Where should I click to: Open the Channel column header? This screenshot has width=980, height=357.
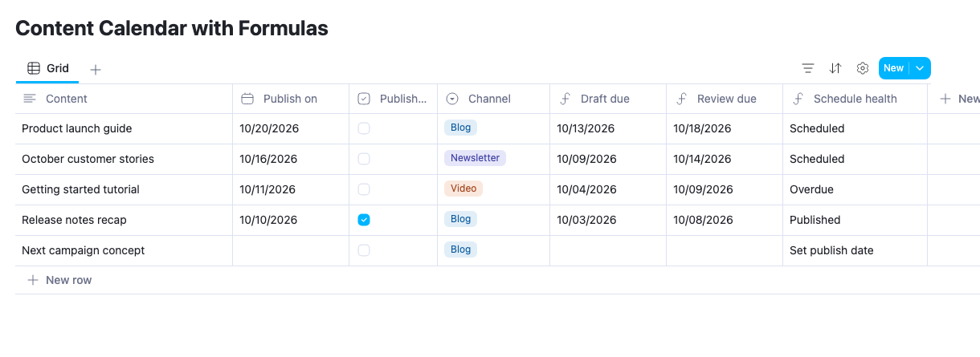coord(494,99)
